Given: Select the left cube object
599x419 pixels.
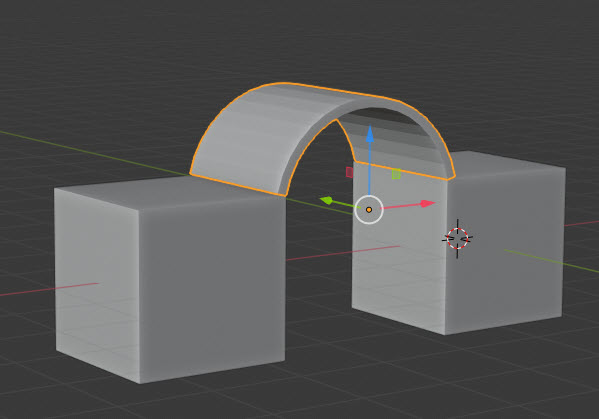Looking at the screenshot, I should click(170, 279).
